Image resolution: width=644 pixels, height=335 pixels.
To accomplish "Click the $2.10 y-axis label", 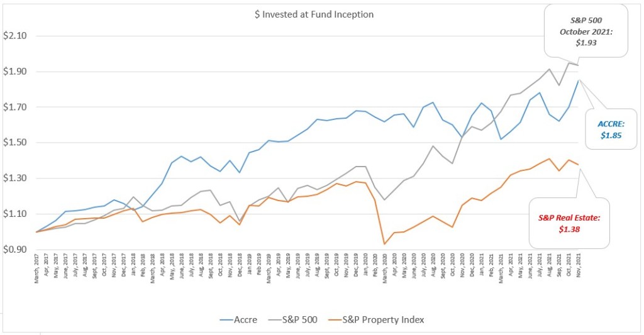I will coord(15,36).
